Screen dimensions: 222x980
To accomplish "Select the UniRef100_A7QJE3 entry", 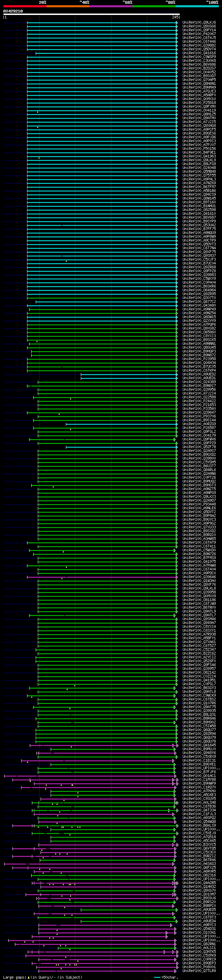I will [199, 91].
